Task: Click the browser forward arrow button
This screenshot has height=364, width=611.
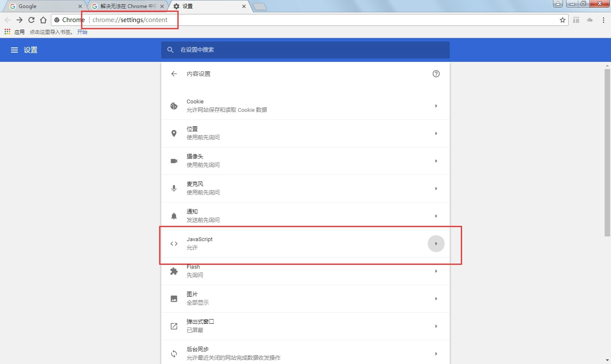Action: pos(20,20)
